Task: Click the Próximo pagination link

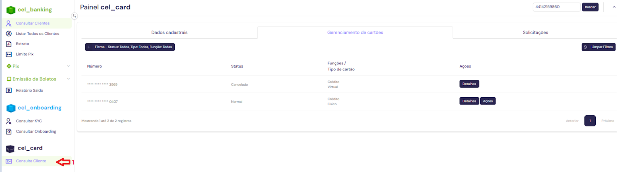Action: click(x=608, y=121)
